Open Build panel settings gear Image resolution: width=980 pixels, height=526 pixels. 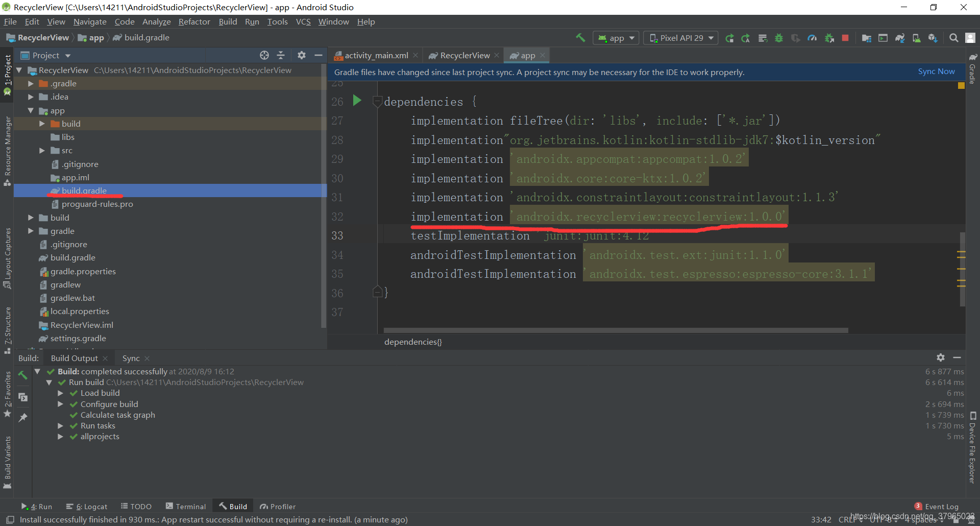click(941, 357)
